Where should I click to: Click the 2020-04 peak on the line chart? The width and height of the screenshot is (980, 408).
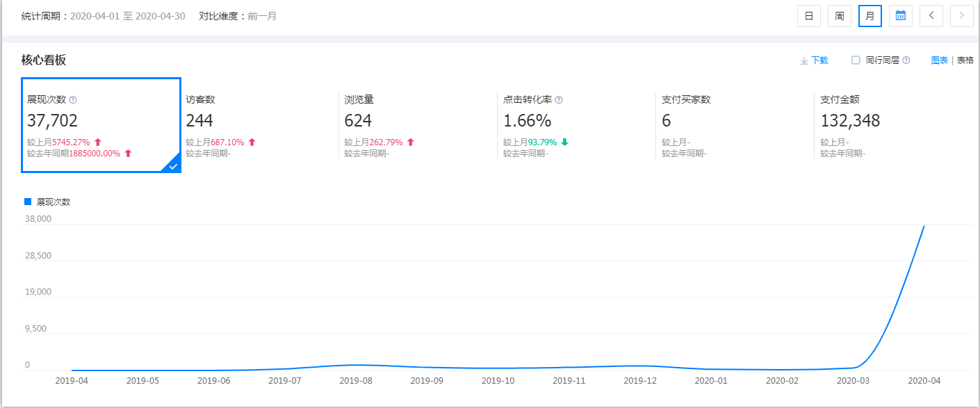924,226
